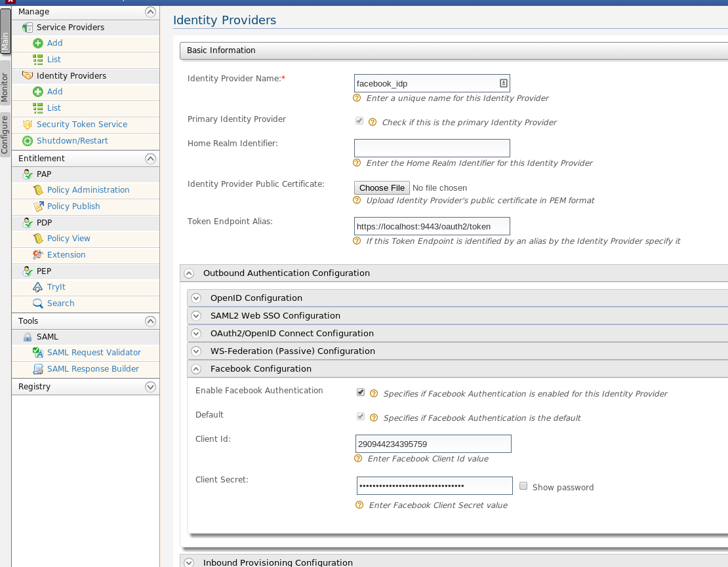Expand the Registry menu section
Image resolution: width=728 pixels, height=567 pixels.
click(150, 387)
